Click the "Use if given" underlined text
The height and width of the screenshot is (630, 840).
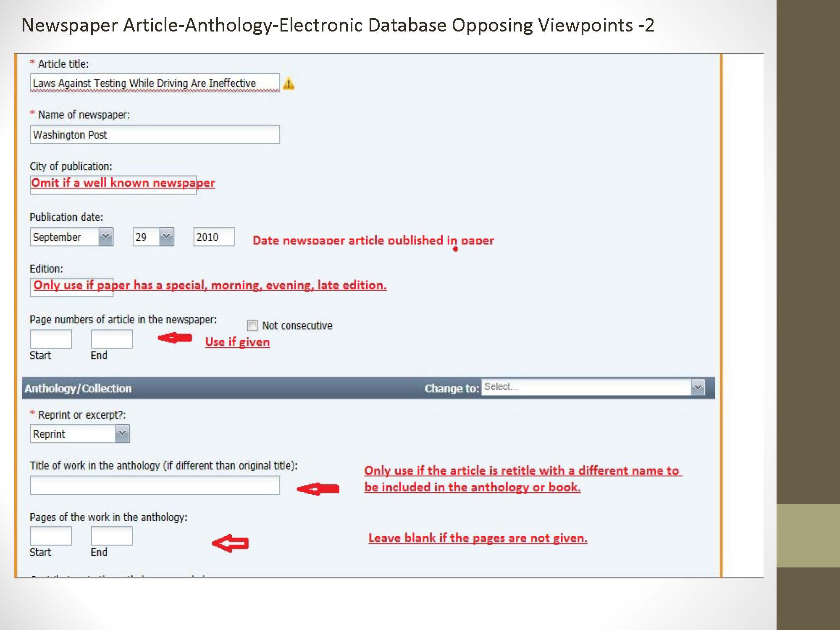click(x=236, y=341)
